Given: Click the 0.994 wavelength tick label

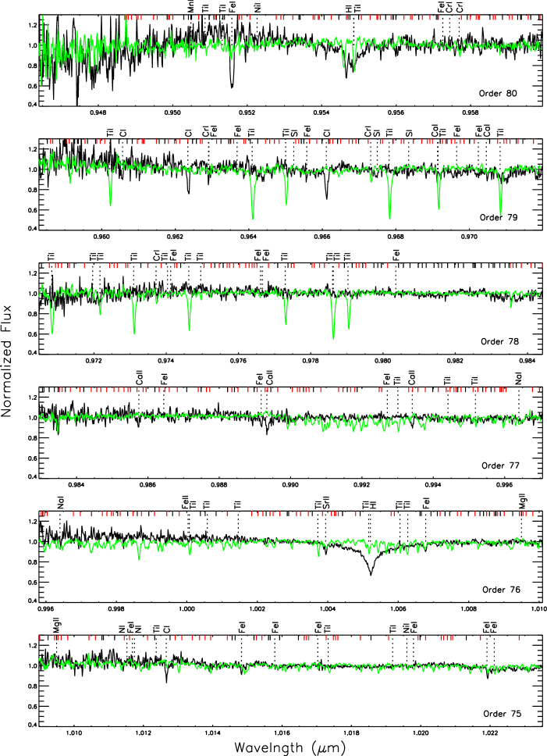Looking at the screenshot, I should click(x=433, y=485).
